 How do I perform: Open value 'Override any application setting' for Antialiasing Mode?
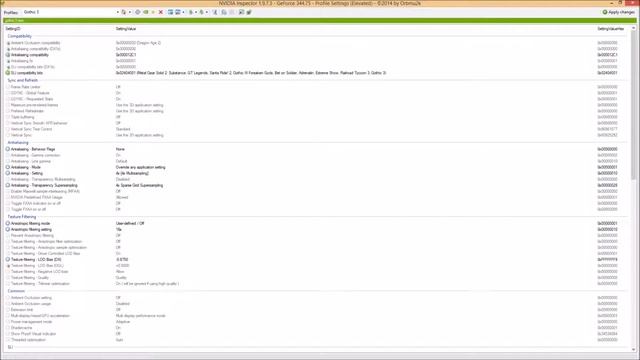[x=140, y=167]
